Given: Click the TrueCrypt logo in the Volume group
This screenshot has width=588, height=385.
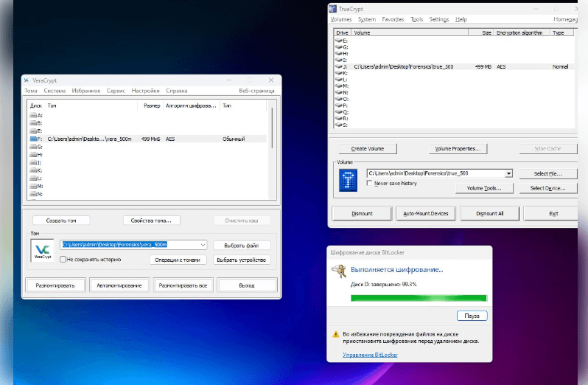Looking at the screenshot, I should click(x=348, y=180).
